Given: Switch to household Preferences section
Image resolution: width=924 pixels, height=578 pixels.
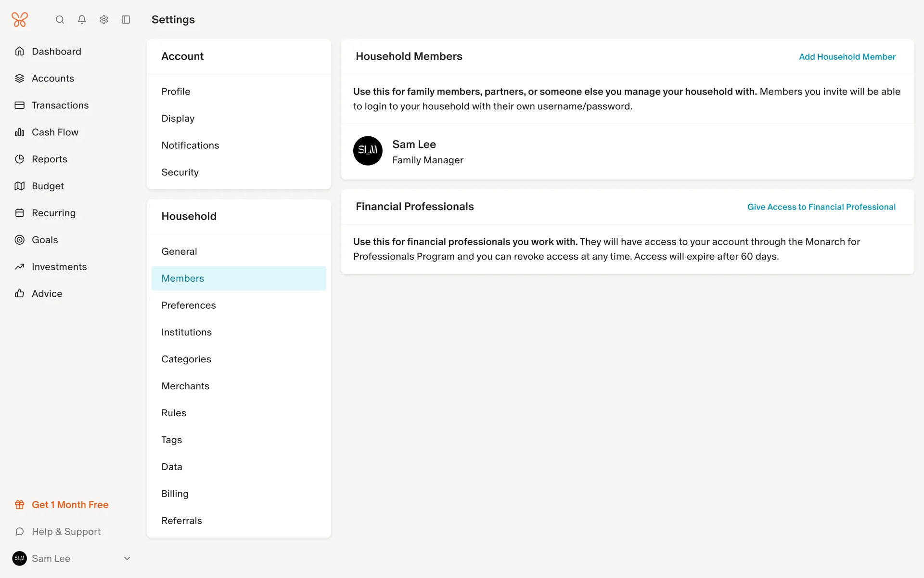Looking at the screenshot, I should tap(189, 305).
